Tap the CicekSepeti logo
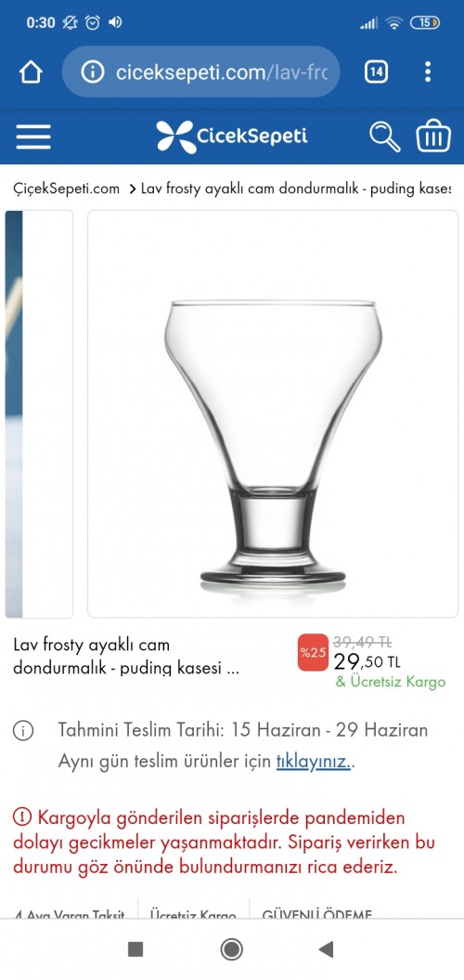 (232, 137)
